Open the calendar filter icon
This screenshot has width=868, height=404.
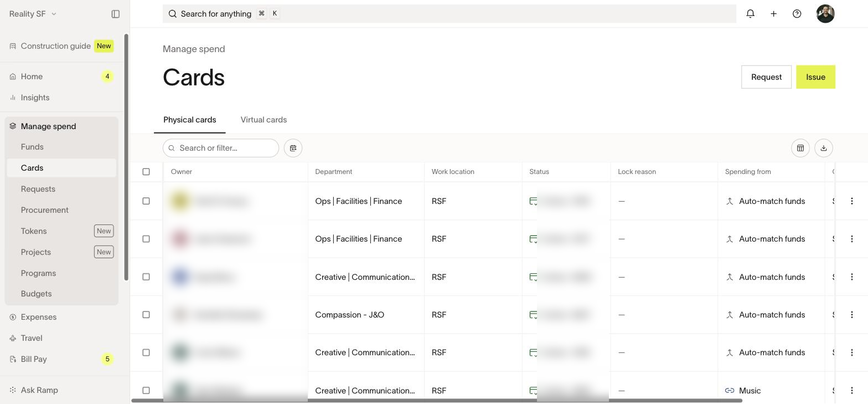(x=293, y=148)
